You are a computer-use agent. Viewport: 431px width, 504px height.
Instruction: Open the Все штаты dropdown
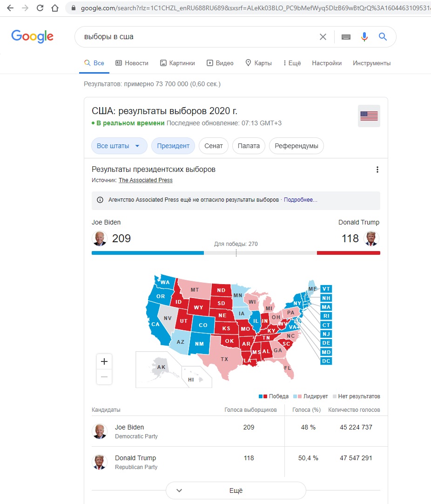click(119, 146)
